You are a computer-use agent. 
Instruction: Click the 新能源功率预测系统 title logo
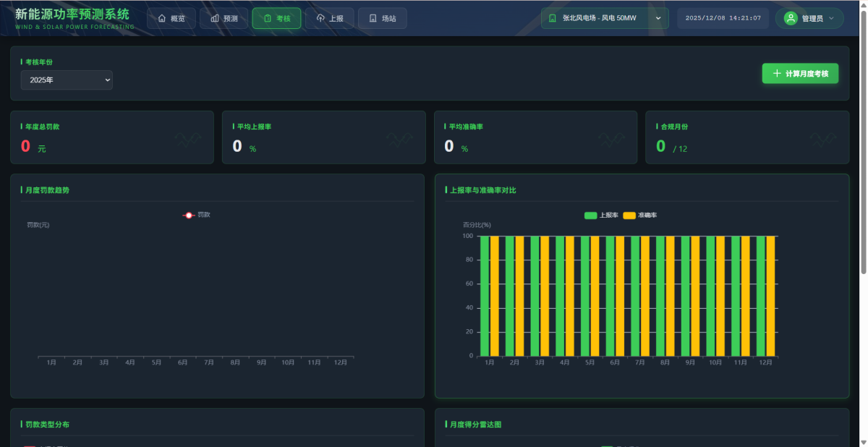[x=72, y=14]
